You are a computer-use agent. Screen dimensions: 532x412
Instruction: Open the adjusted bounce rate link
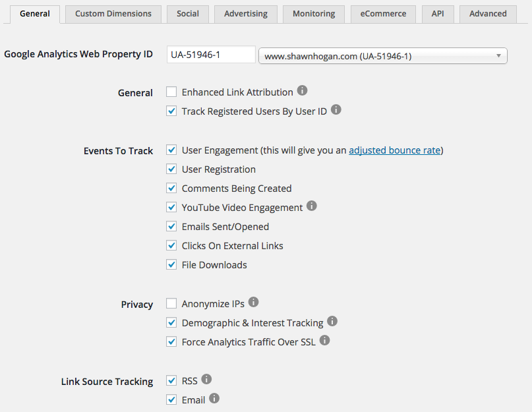[394, 150]
